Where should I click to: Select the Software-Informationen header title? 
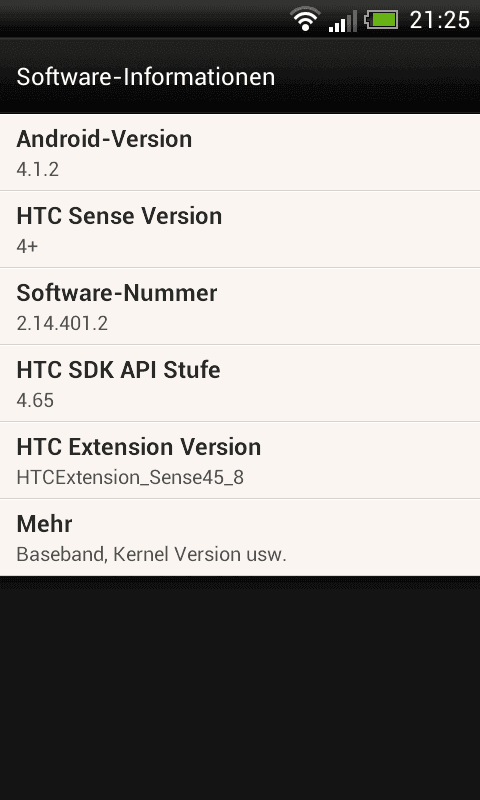[x=146, y=77]
